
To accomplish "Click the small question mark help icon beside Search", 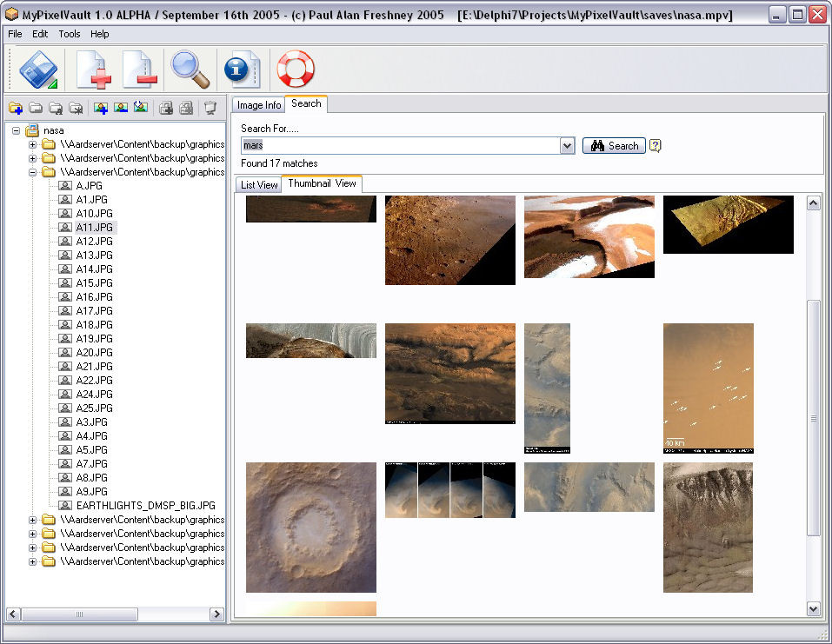I will [x=656, y=146].
